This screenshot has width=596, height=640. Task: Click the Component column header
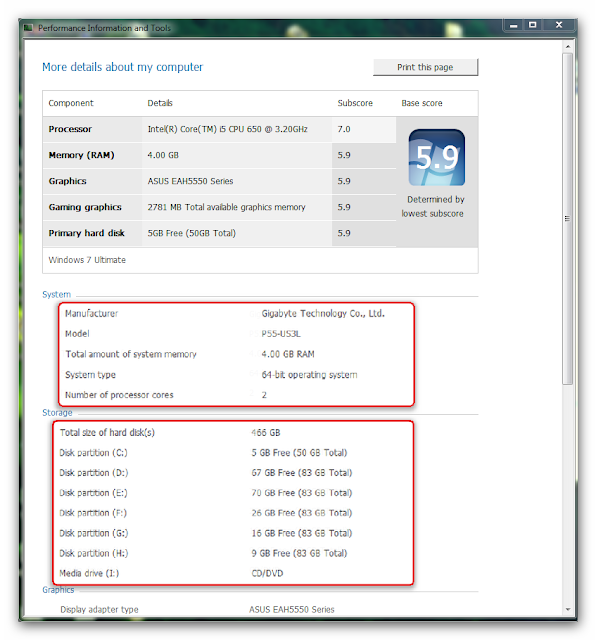coord(71,103)
